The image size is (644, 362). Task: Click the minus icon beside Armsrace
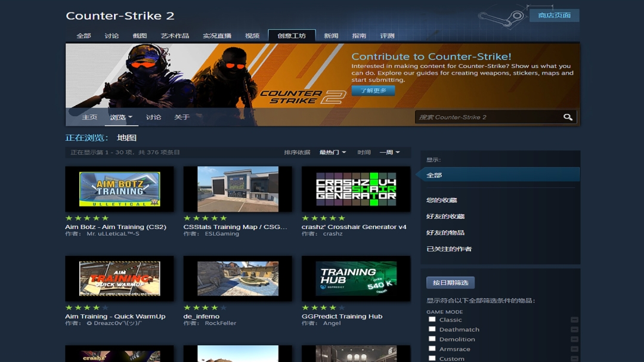[574, 349]
